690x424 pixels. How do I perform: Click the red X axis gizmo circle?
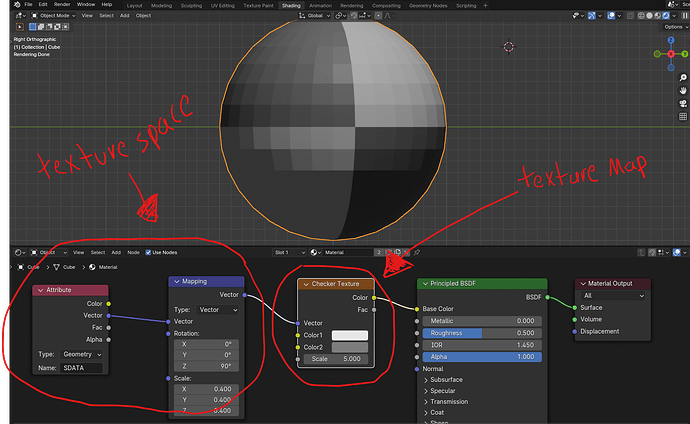(671, 54)
